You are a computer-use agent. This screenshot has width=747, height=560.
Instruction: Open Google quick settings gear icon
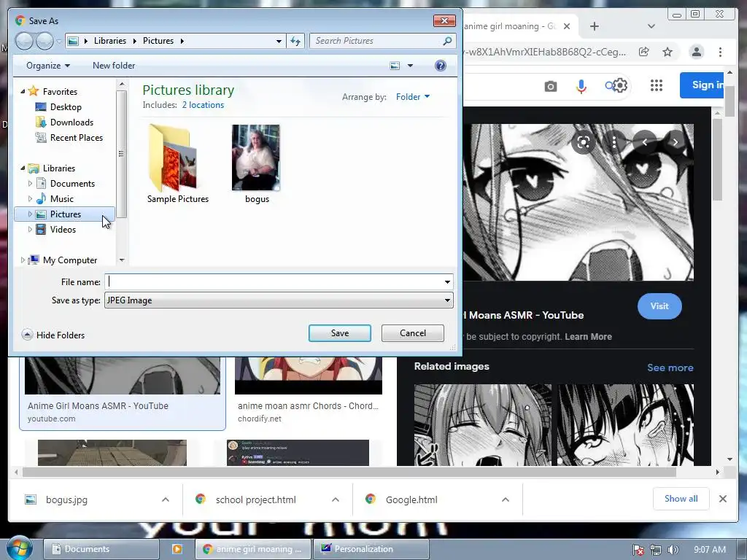pos(620,86)
